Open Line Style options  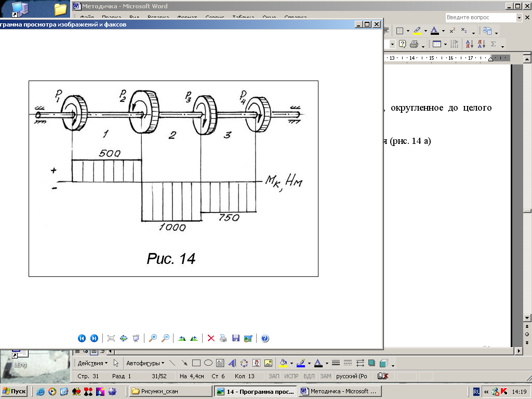[x=336, y=363]
